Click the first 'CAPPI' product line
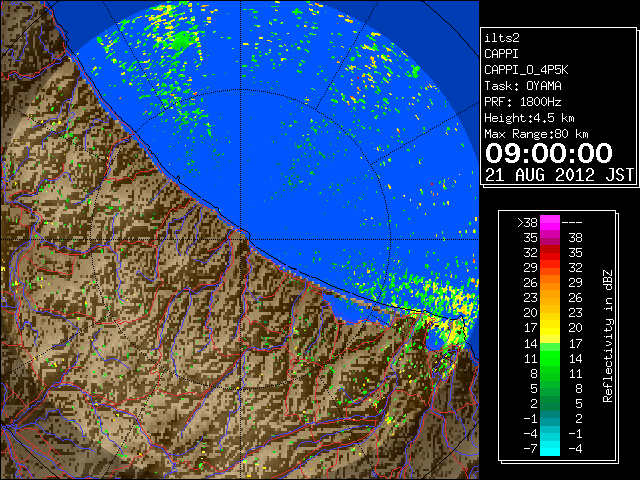640x480 pixels. click(x=501, y=54)
